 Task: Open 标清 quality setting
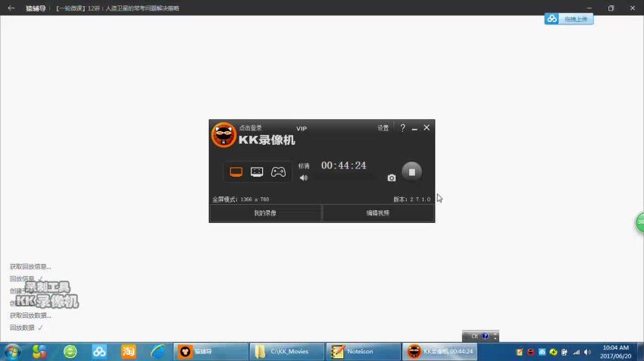click(x=304, y=166)
